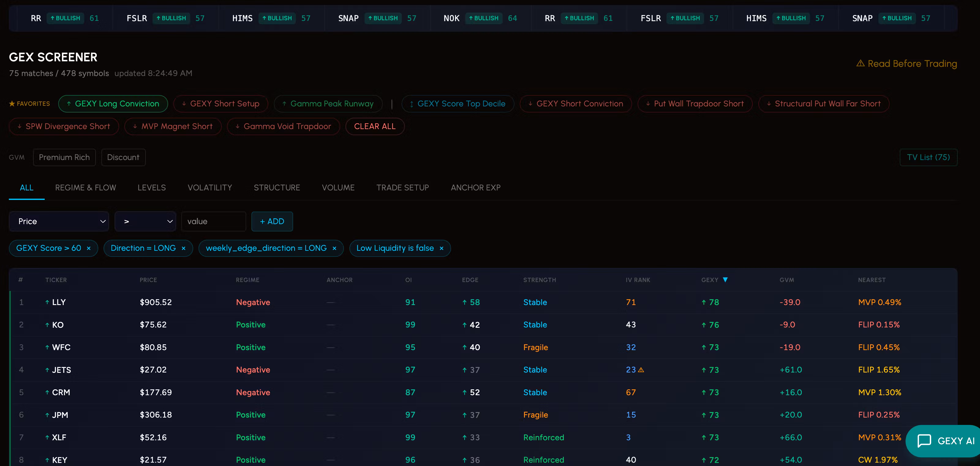Open the comparison operator dropdown
980x466 pixels.
coord(145,221)
